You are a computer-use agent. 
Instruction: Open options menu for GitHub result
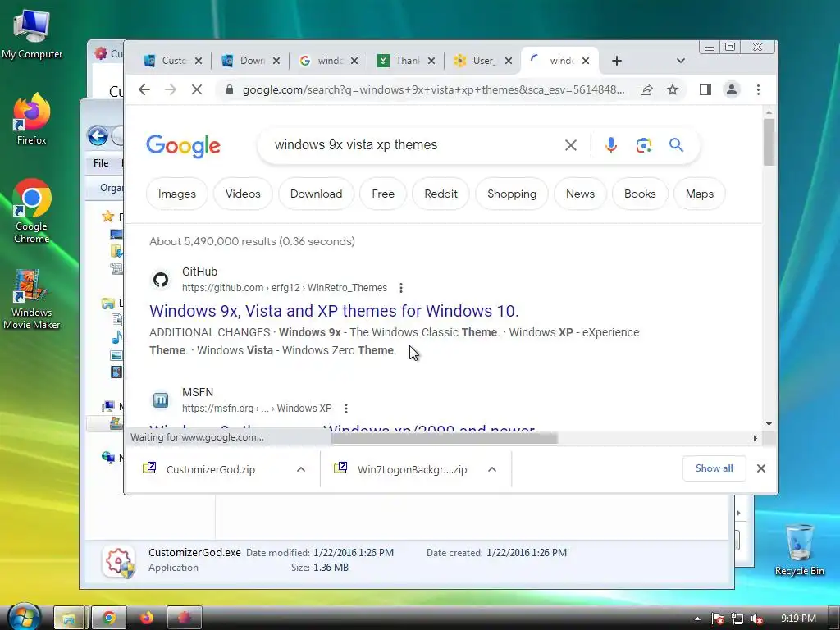[400, 288]
